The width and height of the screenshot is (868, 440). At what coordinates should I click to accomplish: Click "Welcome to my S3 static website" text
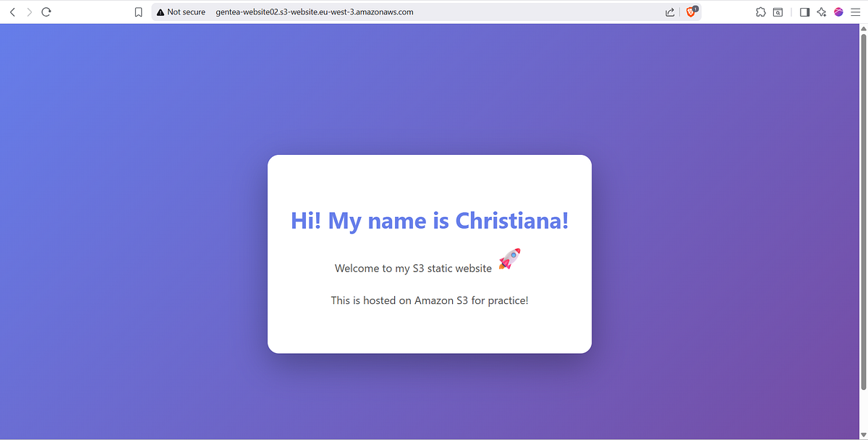pos(413,268)
